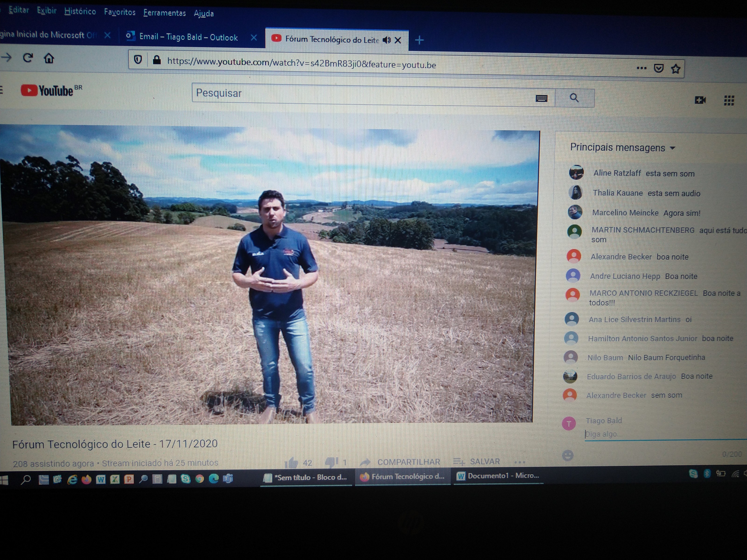Screen dimensions: 747x560
Task: Reload the page with the refresh icon
Action: pyautogui.click(x=28, y=58)
